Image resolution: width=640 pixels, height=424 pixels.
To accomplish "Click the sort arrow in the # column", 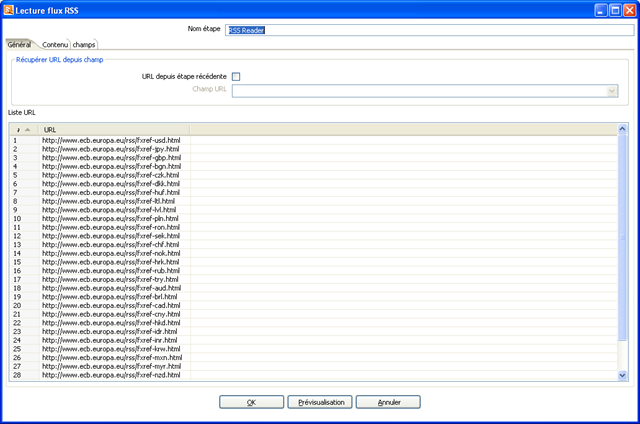I will tap(28, 130).
